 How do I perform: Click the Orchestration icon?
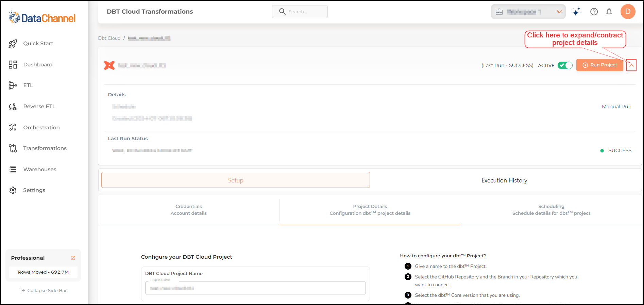(13, 127)
